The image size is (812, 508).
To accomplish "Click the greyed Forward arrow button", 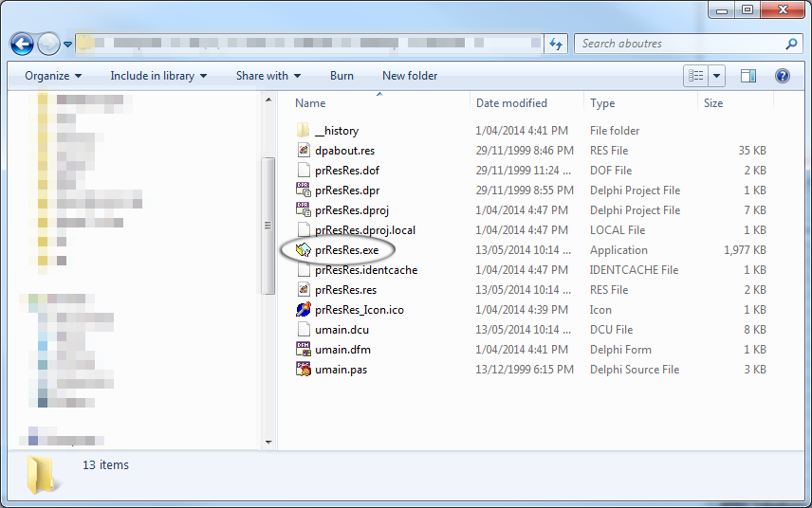I will (x=49, y=44).
